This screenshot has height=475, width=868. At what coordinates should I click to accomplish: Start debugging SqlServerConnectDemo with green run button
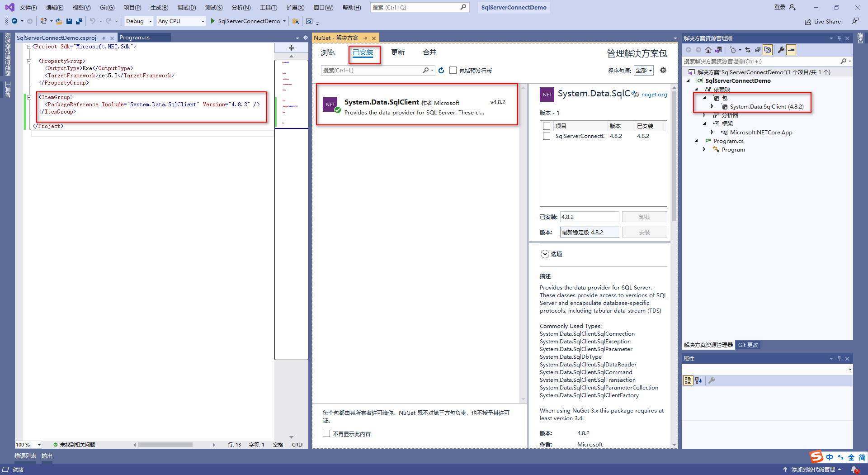coord(212,21)
